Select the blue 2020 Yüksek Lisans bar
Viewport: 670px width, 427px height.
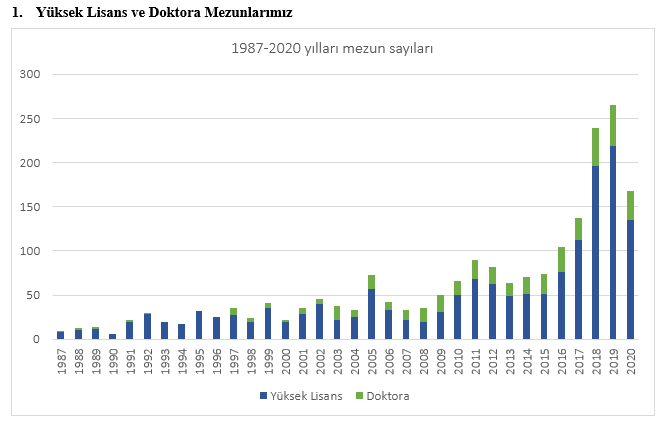pyautogui.click(x=630, y=280)
